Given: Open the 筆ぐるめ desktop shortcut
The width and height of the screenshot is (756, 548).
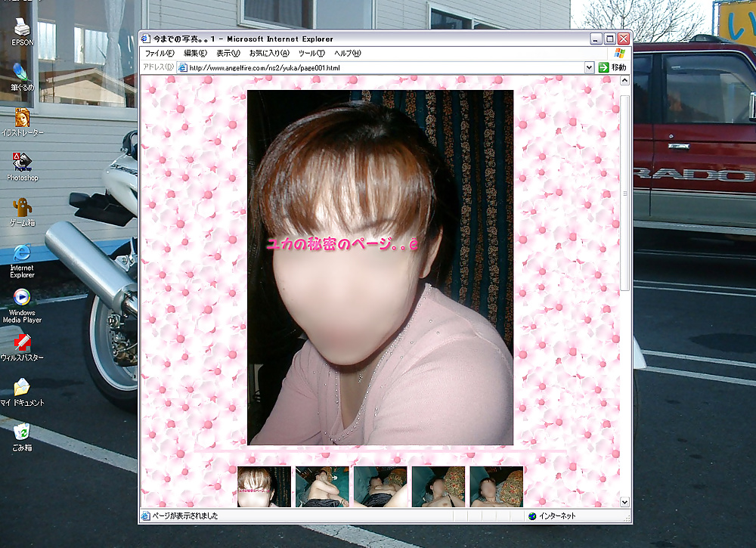Looking at the screenshot, I should [22, 73].
